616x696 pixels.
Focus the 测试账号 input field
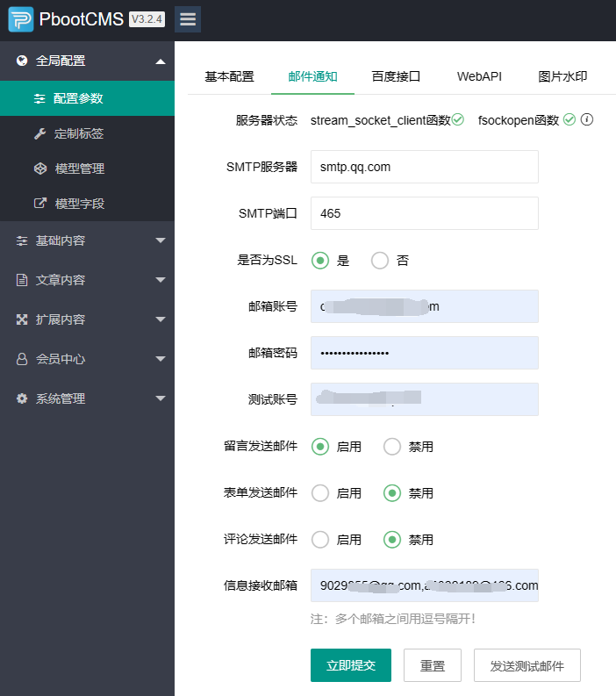point(425,399)
